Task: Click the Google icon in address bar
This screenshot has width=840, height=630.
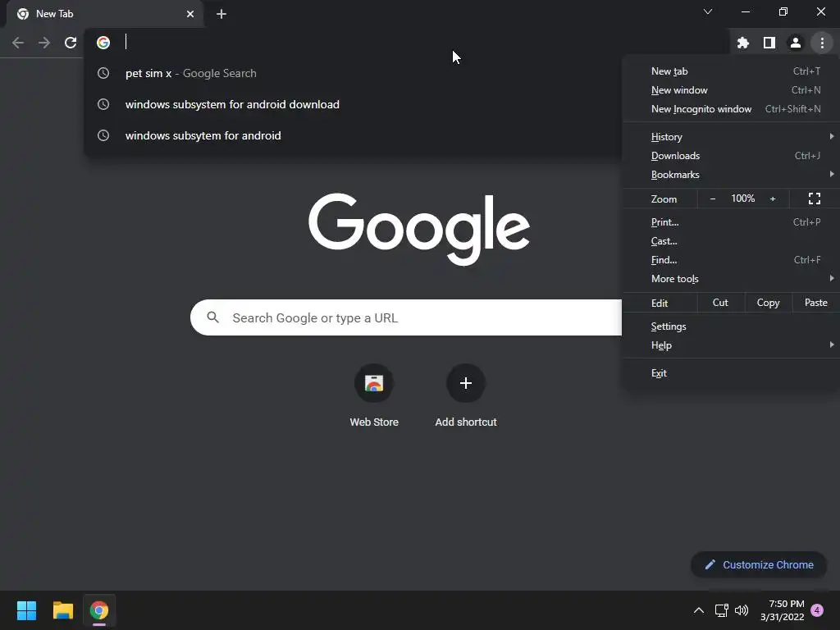Action: tap(103, 43)
